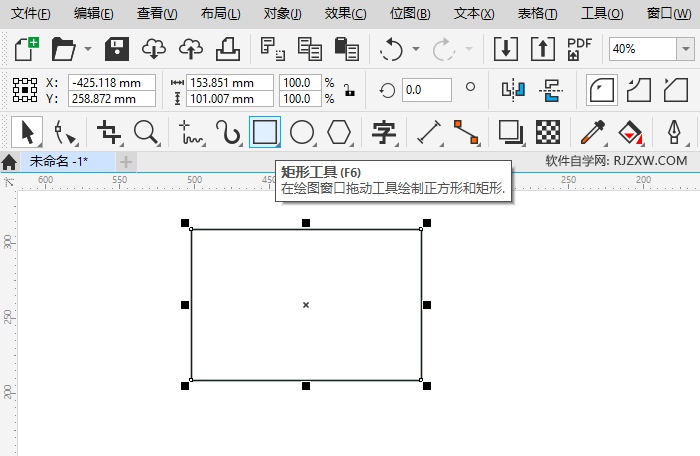Toggle mirror horizontally button
Viewport: 700px width, 456px height.
click(x=513, y=90)
